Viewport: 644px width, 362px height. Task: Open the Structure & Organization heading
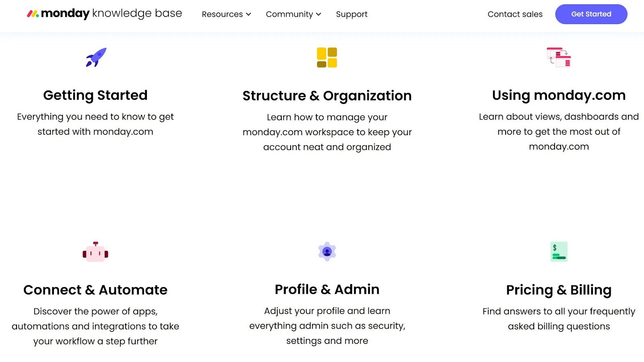[x=327, y=96]
